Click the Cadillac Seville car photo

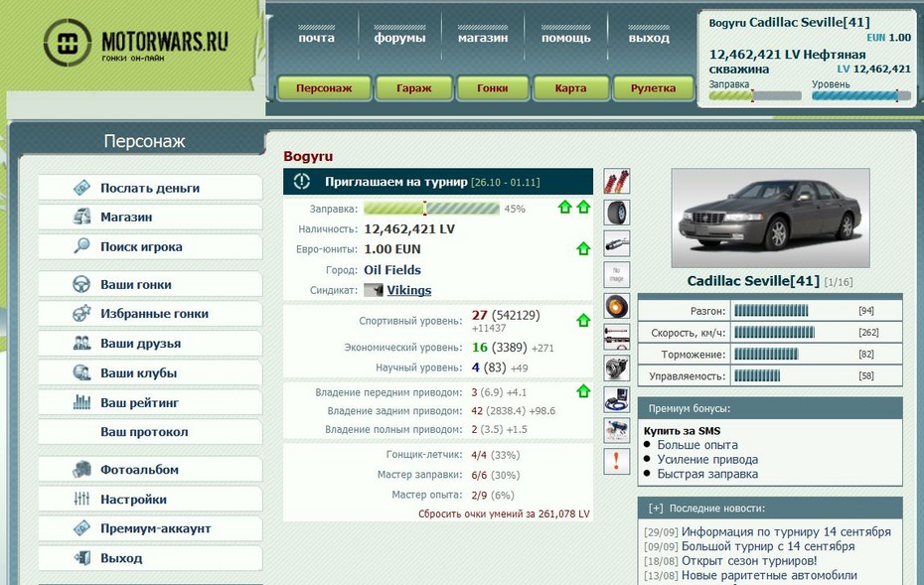[x=770, y=218]
